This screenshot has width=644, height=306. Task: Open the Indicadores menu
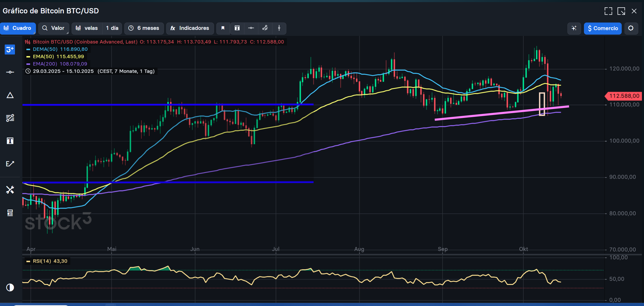(x=190, y=28)
